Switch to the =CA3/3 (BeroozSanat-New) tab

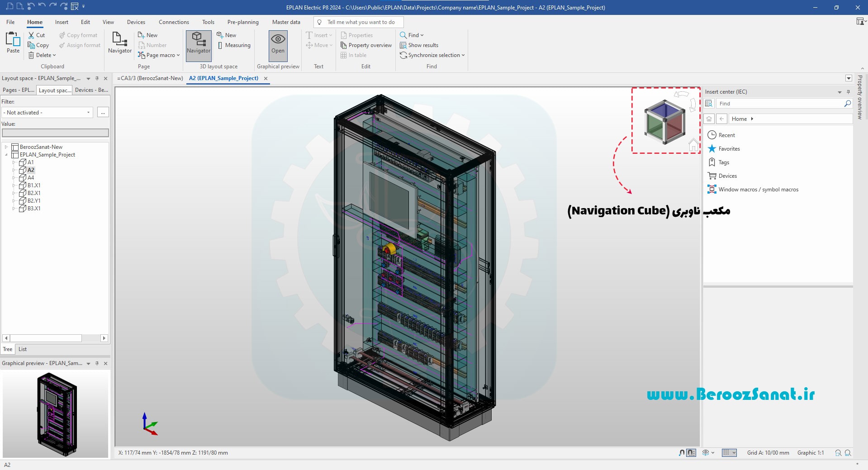pos(150,78)
